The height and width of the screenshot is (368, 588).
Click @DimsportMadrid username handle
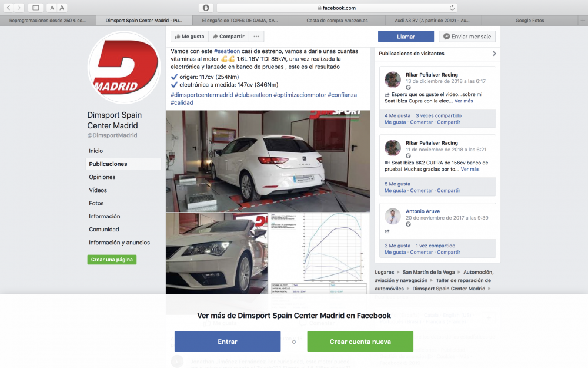112,135
